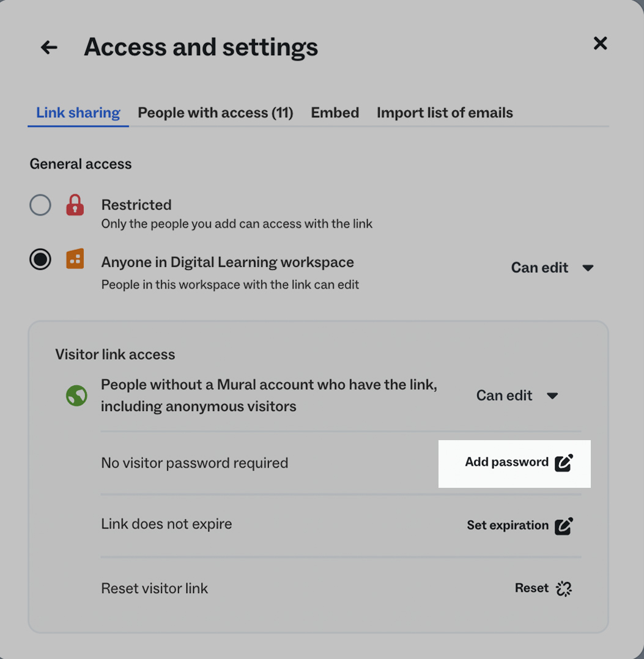This screenshot has height=659, width=644.
Task: Expand the chevron next to workspace Can edit
Action: pos(588,267)
